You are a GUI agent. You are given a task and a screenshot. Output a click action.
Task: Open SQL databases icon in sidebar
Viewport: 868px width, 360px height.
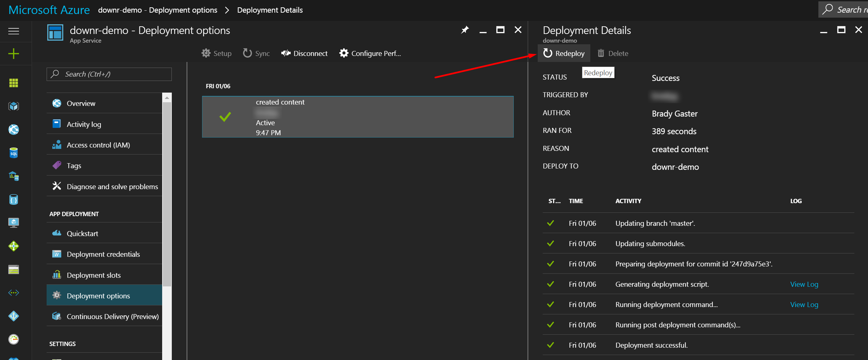[13, 153]
